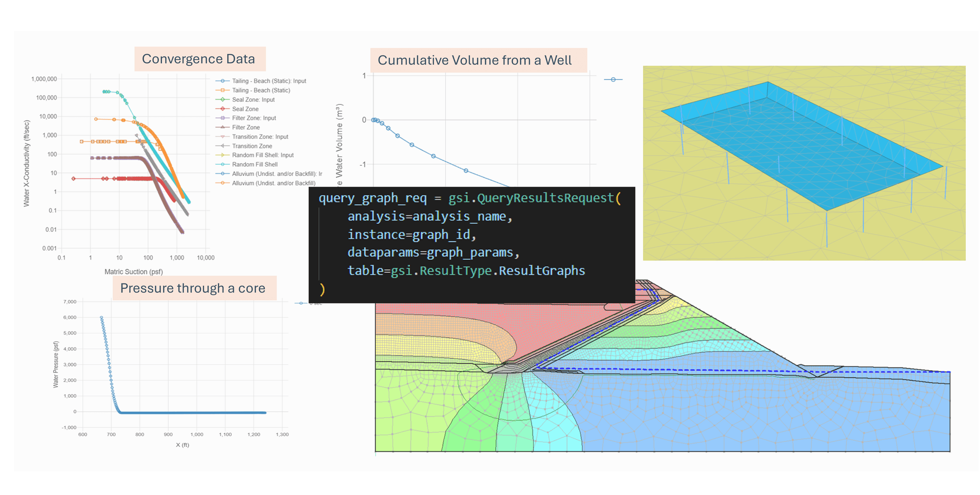
Task: Toggle the "Transition Zone: Input" legend entry
Action: pos(252,136)
